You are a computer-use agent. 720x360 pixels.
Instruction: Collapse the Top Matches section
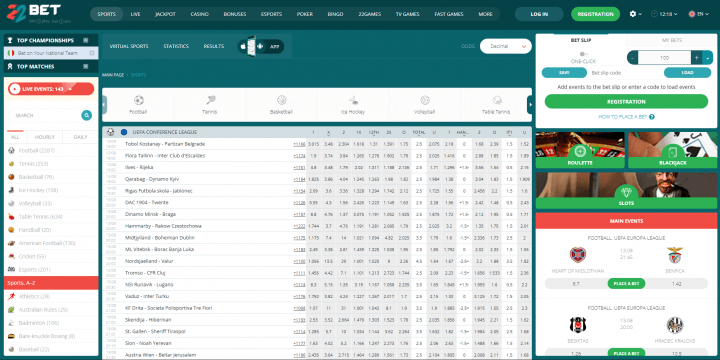[x=85, y=67]
